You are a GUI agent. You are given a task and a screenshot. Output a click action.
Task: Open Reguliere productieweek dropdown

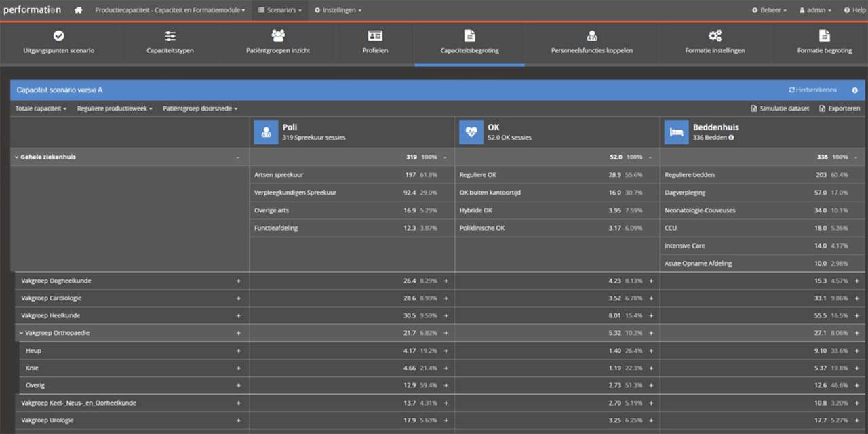click(115, 108)
